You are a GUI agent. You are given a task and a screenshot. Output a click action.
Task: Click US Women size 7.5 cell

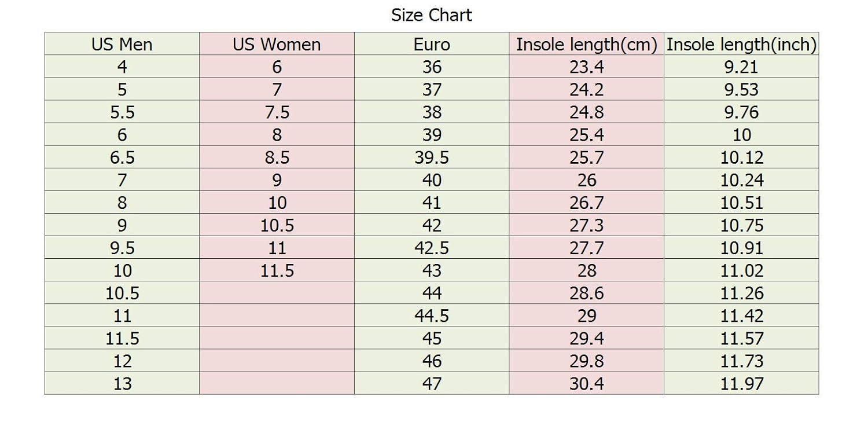[277, 112]
